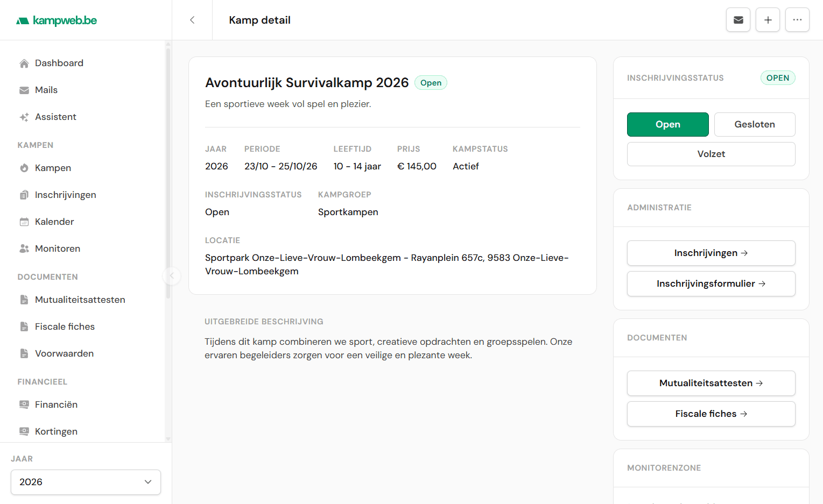823x504 pixels.
Task: Click the Kampgroep value Sportkampen
Action: 348,212
